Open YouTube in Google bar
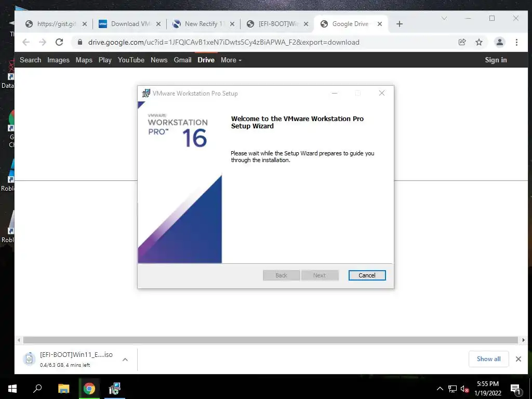532x399 pixels. (131, 60)
